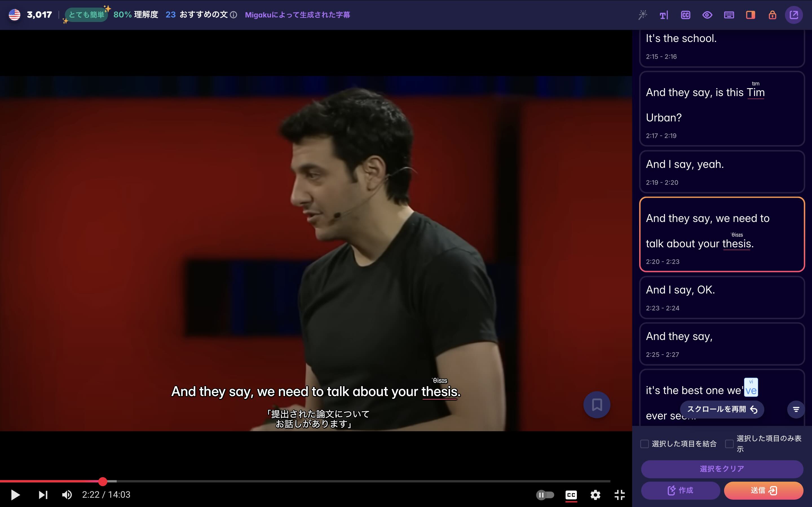
Task: Enable the 選択した項目のみ表示 checkbox
Action: point(729,443)
